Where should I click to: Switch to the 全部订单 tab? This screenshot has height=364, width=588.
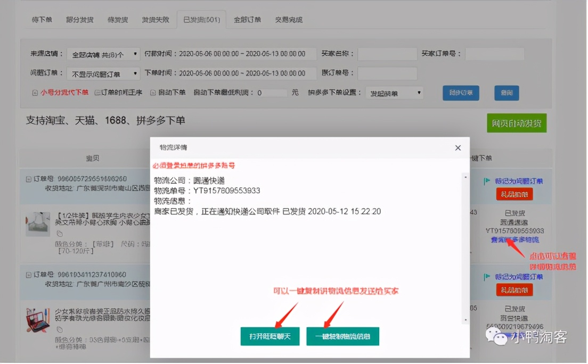pyautogui.click(x=247, y=19)
